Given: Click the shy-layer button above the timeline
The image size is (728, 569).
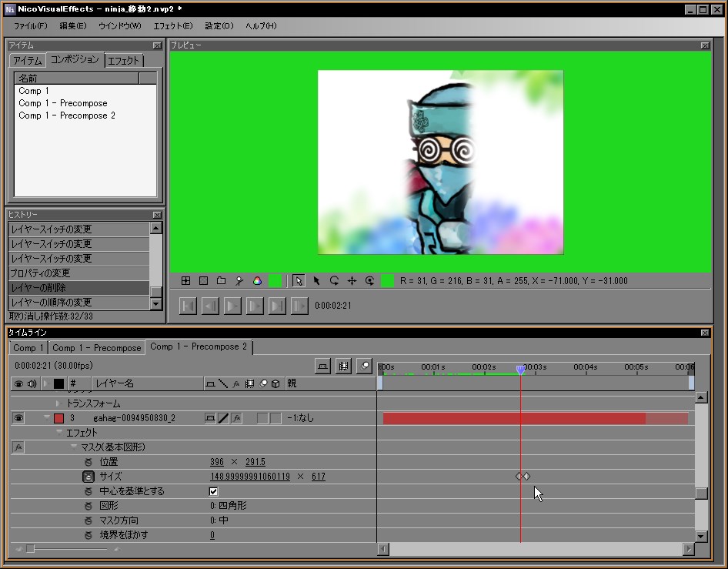Looking at the screenshot, I should pos(322,366).
